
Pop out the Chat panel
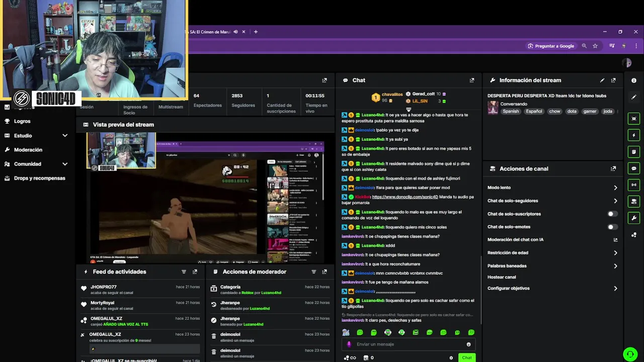[471, 80]
